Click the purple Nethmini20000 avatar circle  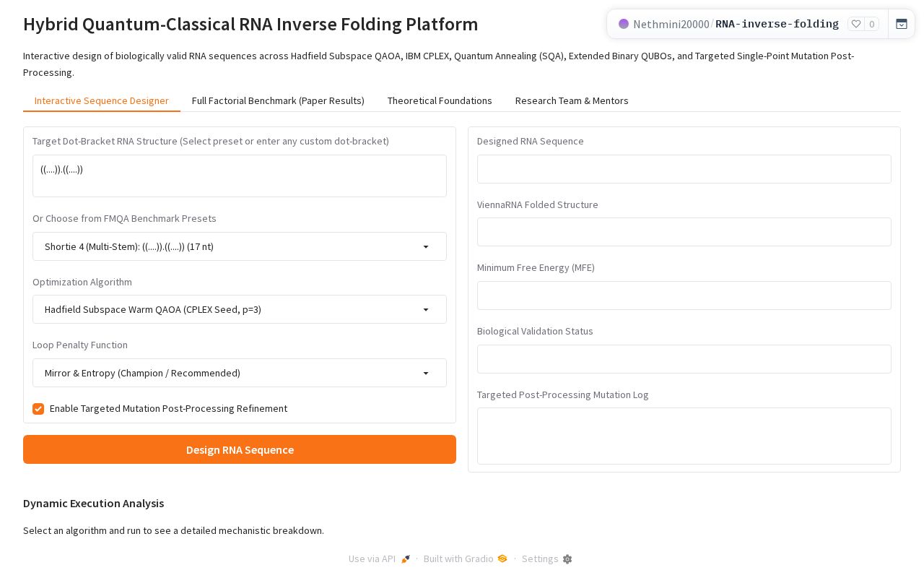[624, 24]
